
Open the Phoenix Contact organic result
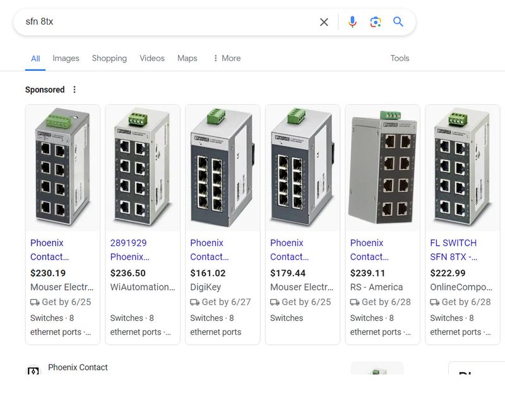click(78, 368)
